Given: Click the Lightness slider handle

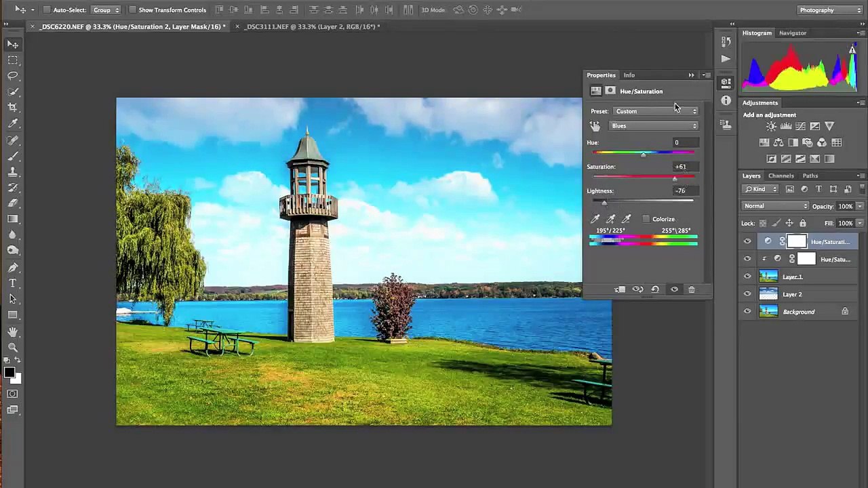Looking at the screenshot, I should pyautogui.click(x=604, y=203).
